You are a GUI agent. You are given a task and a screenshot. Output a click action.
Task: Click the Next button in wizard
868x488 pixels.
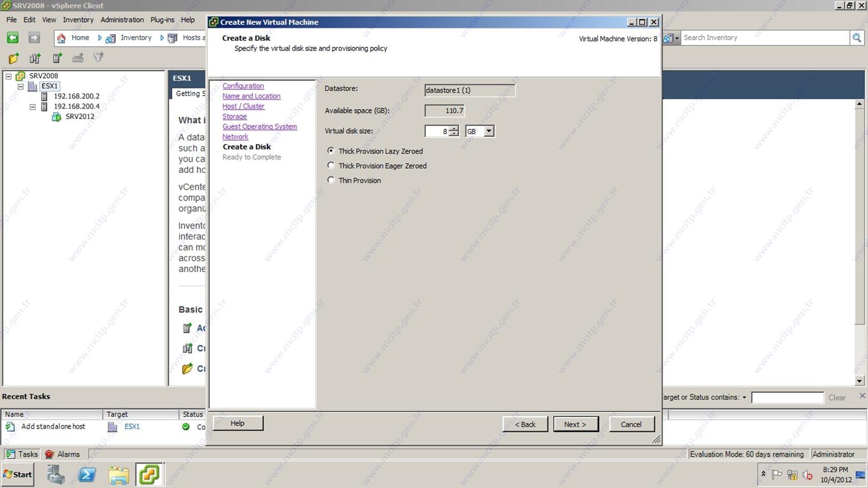[576, 424]
